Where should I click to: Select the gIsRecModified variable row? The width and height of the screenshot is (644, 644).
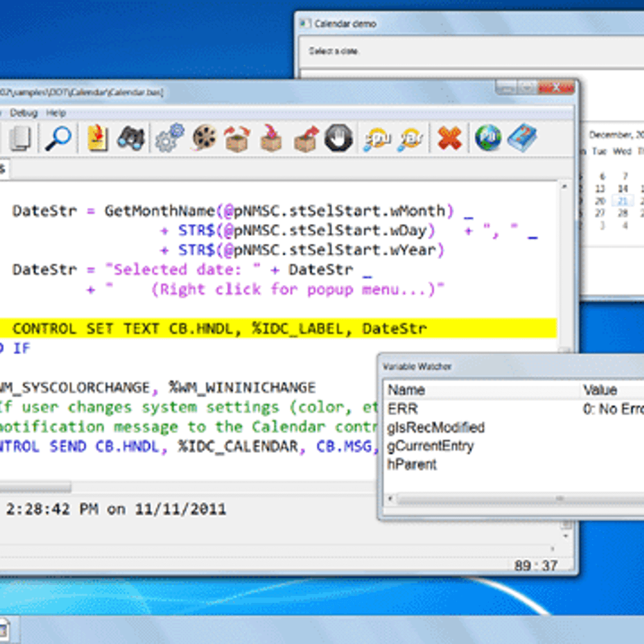514,428
